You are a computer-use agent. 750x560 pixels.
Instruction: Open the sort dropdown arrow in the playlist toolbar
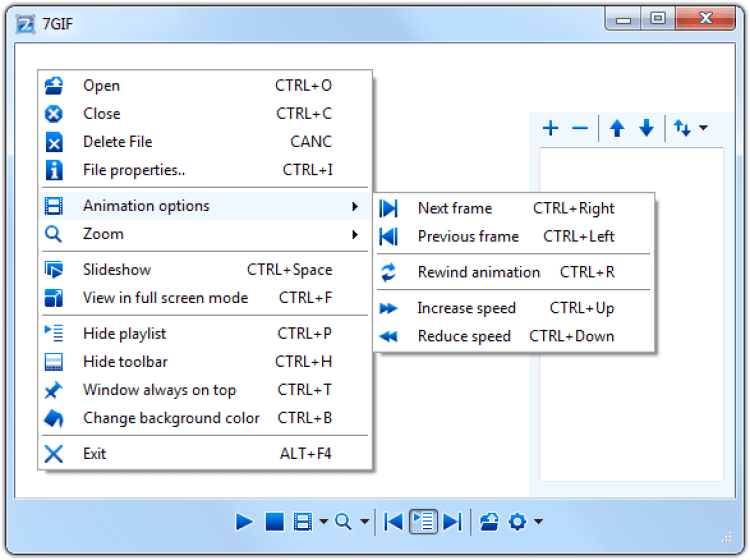703,128
